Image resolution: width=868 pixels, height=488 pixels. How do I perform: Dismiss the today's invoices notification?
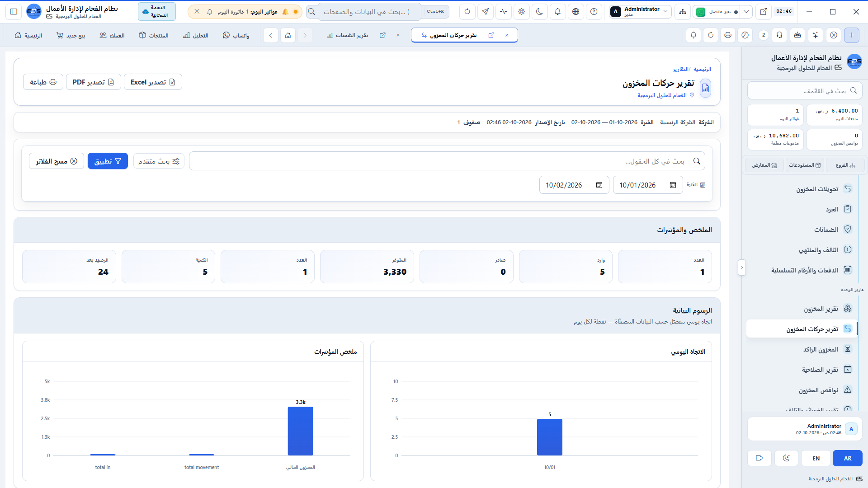[x=197, y=12]
